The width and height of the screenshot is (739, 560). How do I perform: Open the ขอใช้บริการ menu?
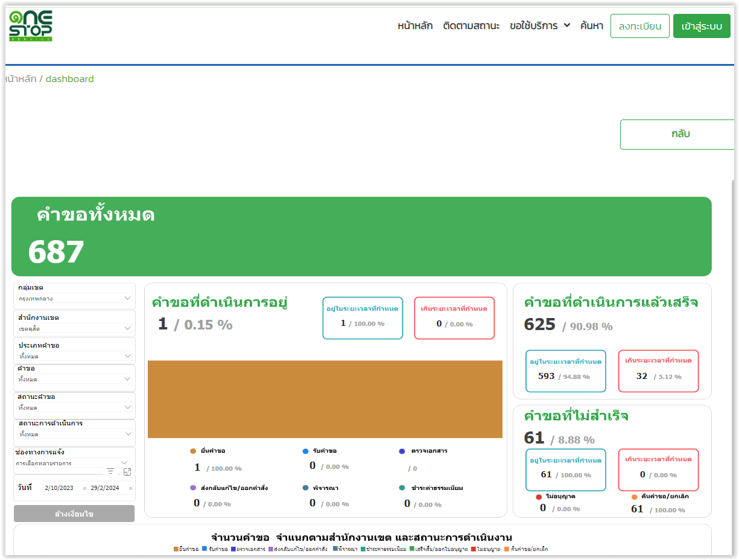pyautogui.click(x=539, y=26)
